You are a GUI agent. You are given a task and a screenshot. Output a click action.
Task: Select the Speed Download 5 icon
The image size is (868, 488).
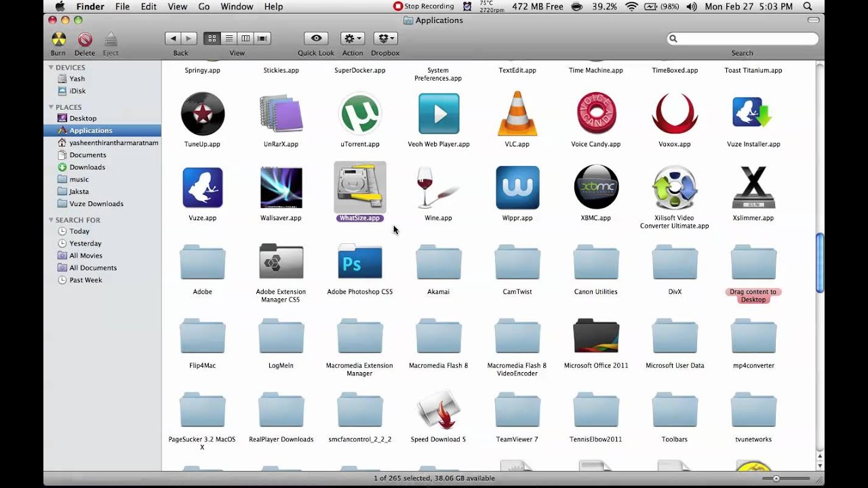coord(438,409)
